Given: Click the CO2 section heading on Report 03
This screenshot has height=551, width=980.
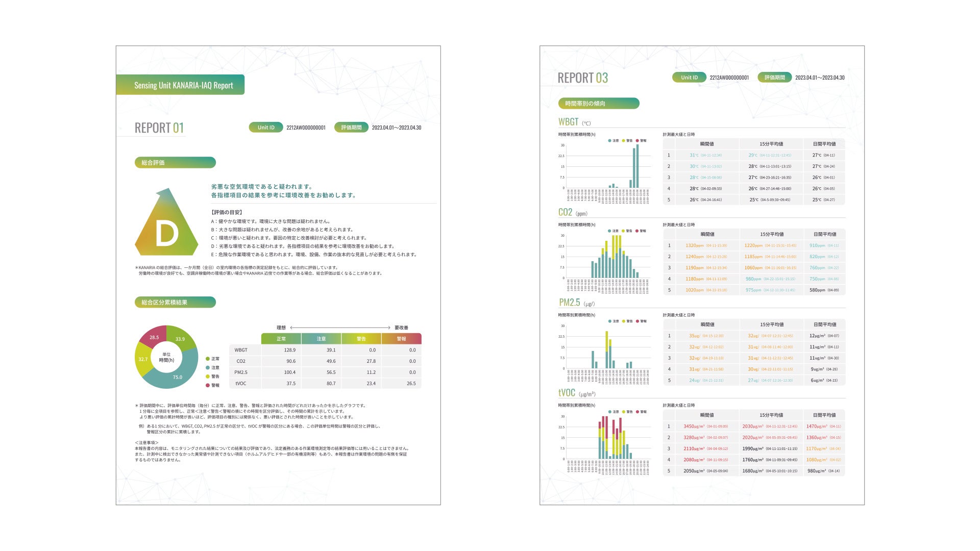Looking at the screenshot, I should click(x=565, y=212).
